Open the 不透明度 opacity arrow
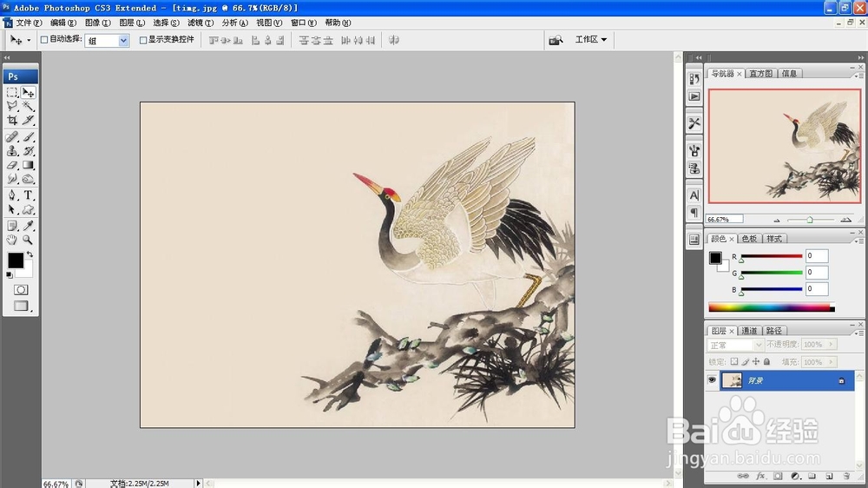Image resolution: width=868 pixels, height=488 pixels. point(831,345)
